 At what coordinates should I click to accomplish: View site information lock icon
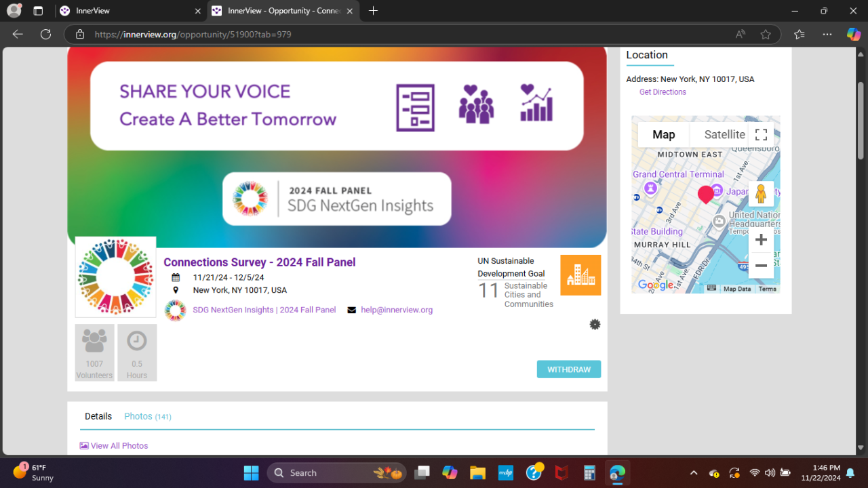point(80,34)
